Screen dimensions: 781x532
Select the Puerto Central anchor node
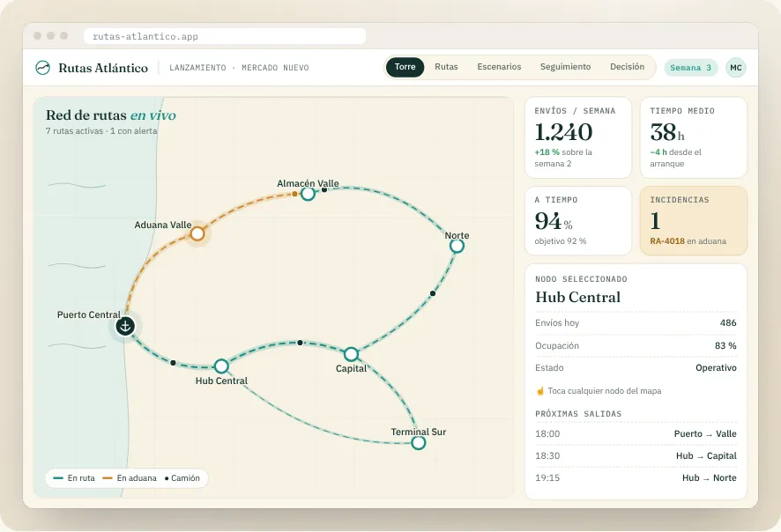125,327
